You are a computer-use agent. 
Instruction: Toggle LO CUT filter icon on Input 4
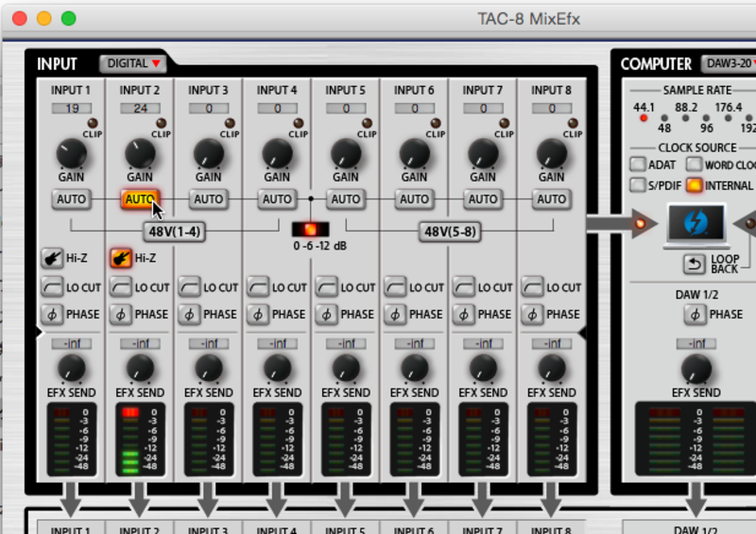[x=257, y=287]
